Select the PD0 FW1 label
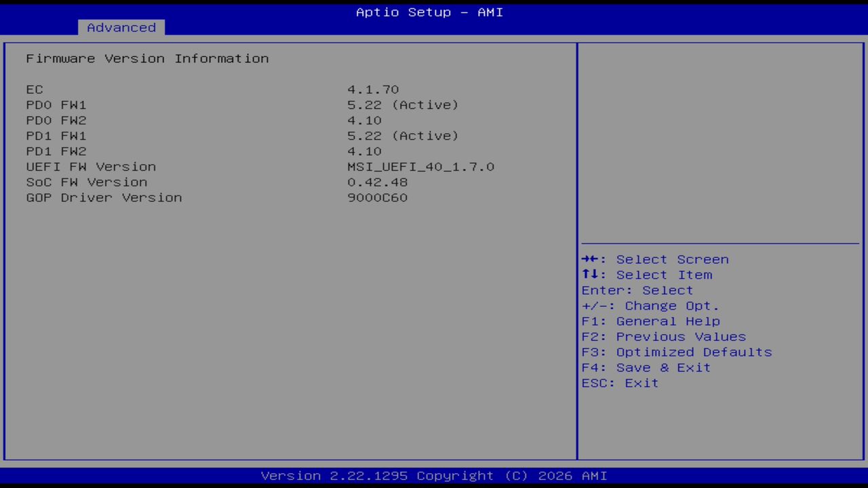868x488 pixels. pyautogui.click(x=56, y=105)
